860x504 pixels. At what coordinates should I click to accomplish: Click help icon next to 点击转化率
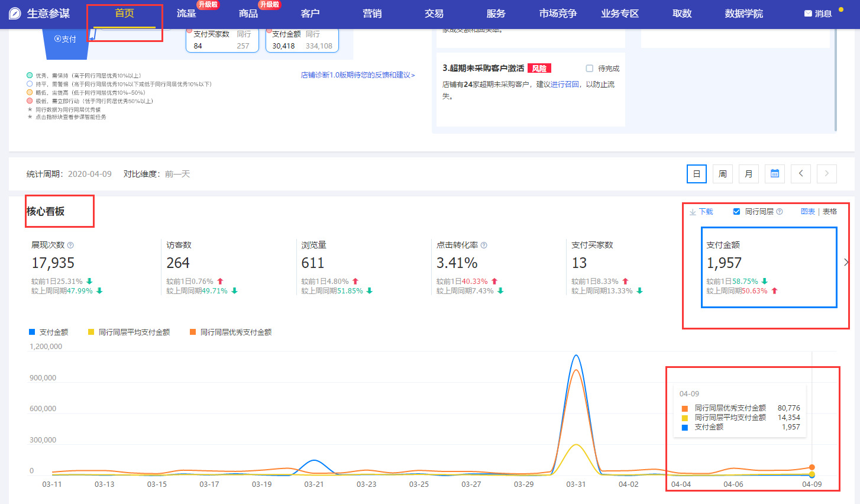pos(484,245)
